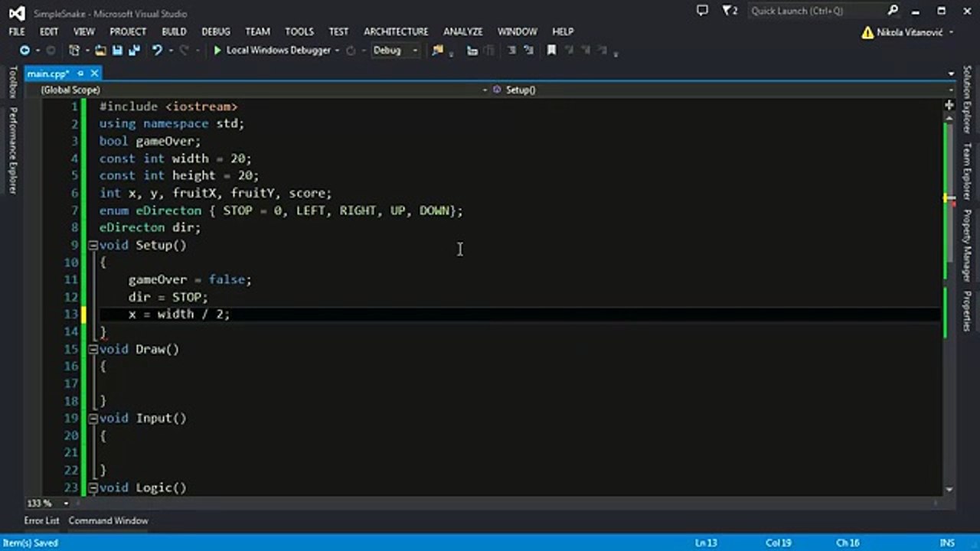Open the TEST menu
This screenshot has height=551, width=980.
point(338,31)
